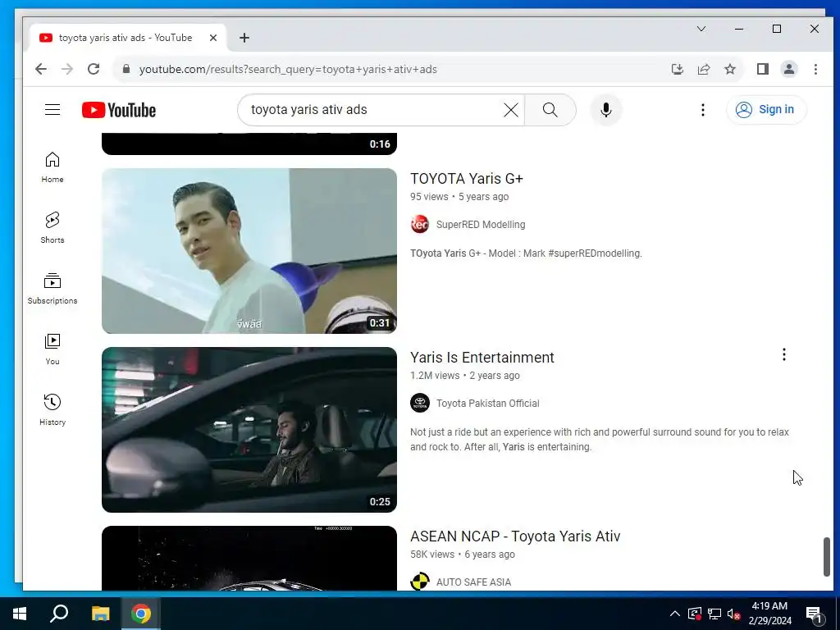Click the YouTube logo
This screenshot has width=840, height=630.
119,110
